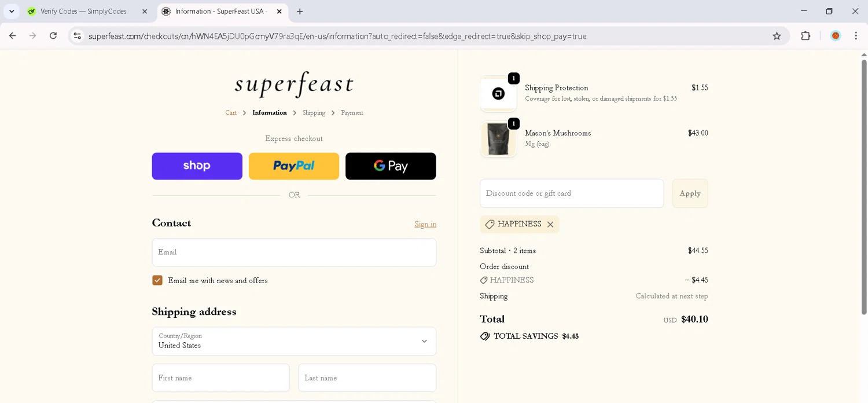Click the TOTAL SAVINGS $4.45 text

click(x=536, y=336)
